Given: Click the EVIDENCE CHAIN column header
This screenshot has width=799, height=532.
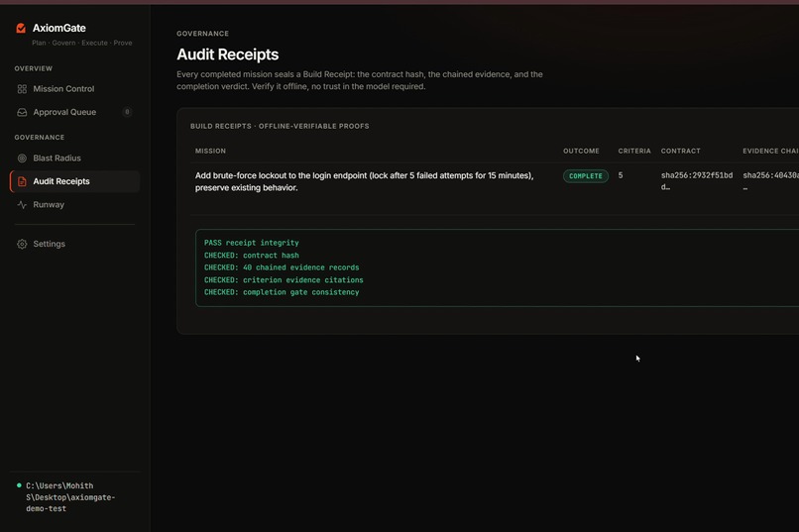Looking at the screenshot, I should pos(770,152).
